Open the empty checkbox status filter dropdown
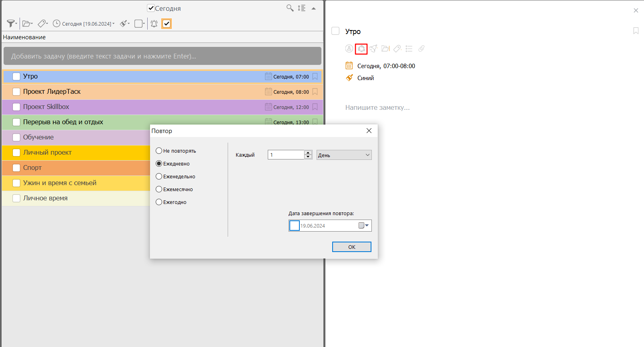 140,24
